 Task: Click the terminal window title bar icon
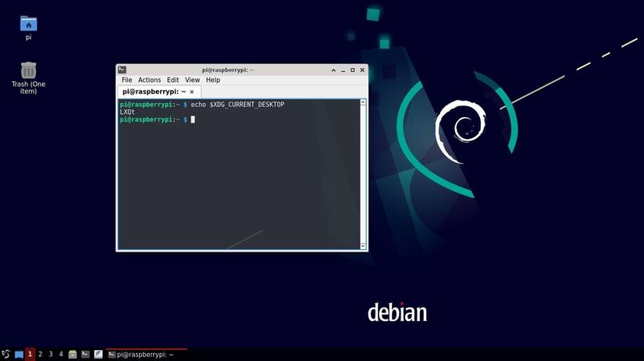tap(122, 70)
